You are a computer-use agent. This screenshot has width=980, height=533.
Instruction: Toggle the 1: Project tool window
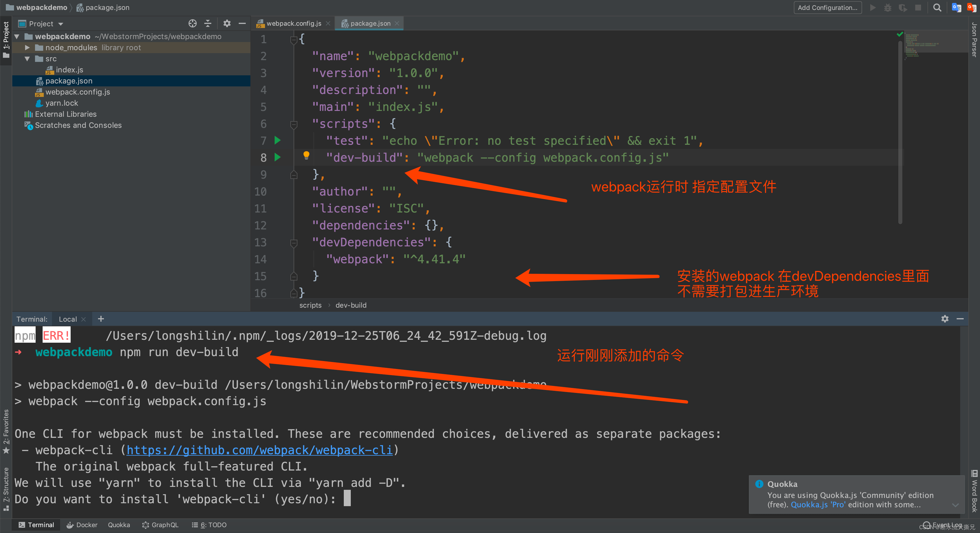click(6, 40)
